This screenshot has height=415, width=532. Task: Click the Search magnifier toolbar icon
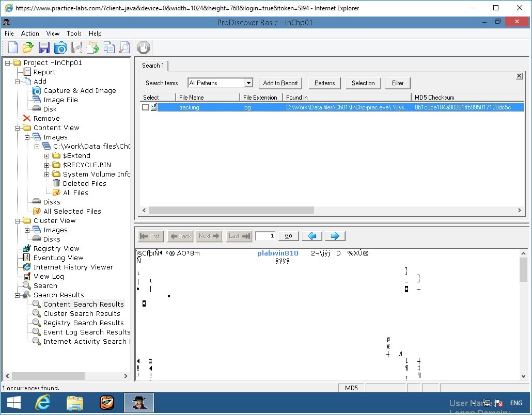(125, 47)
